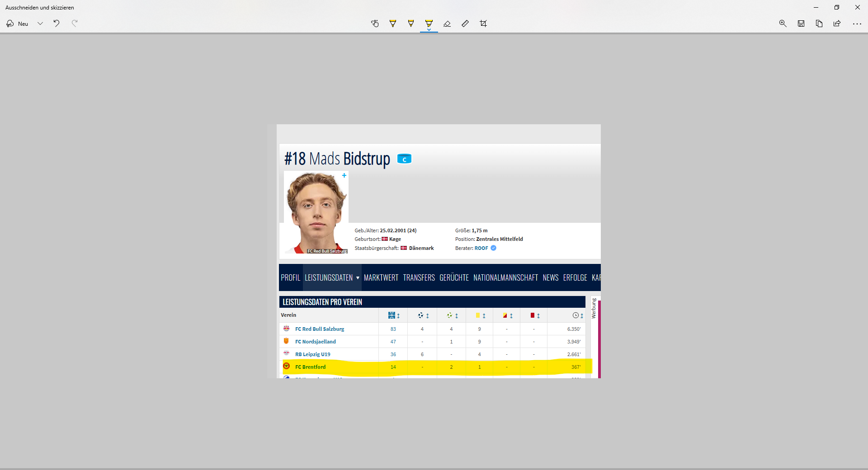Select the eraser tool

447,23
